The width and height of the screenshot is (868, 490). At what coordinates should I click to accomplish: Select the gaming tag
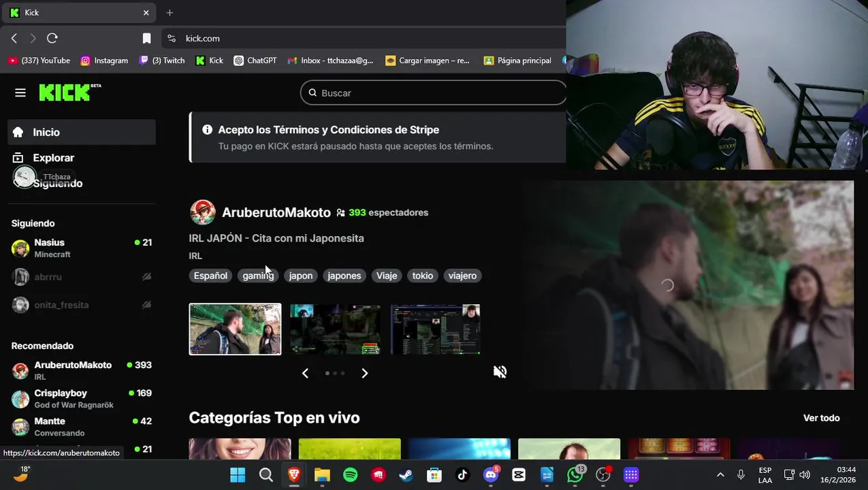pos(258,276)
